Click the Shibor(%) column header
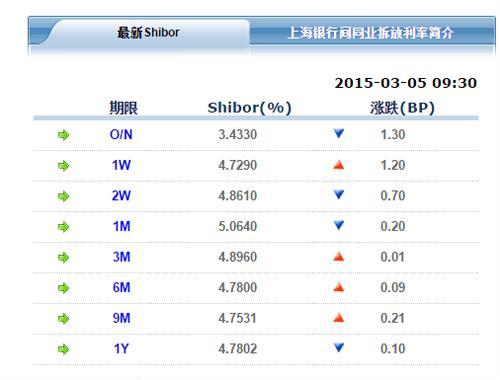 pyautogui.click(x=250, y=108)
